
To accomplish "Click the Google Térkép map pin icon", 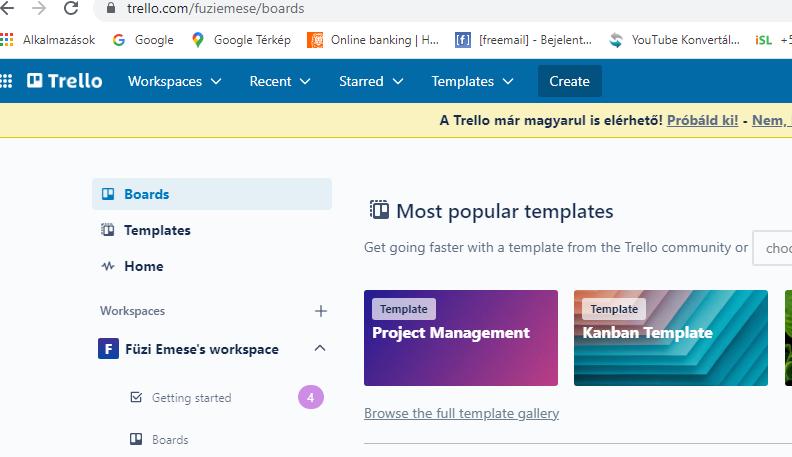I will 198,40.
